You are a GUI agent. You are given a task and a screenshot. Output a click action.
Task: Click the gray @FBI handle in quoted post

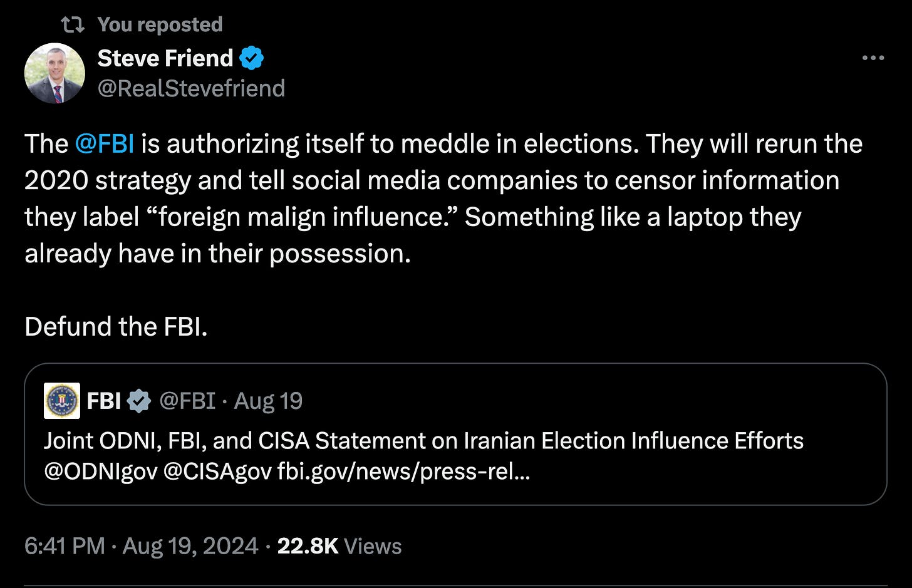pyautogui.click(x=187, y=401)
